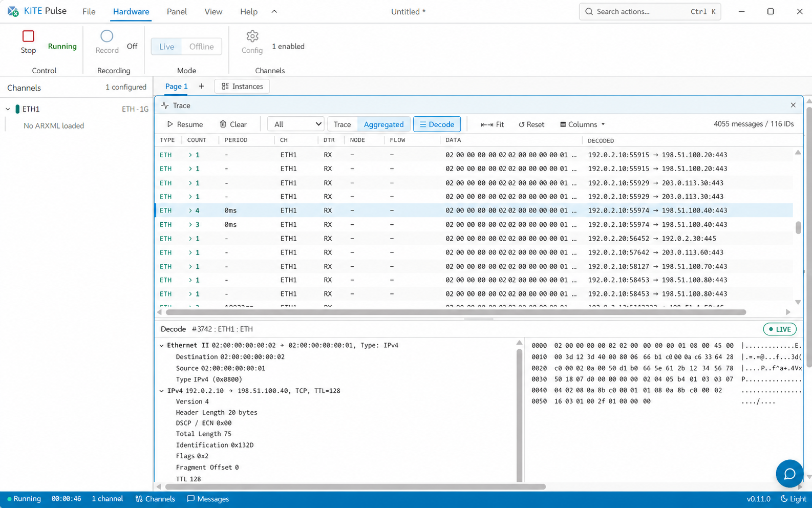Toggle the Light theme in status bar
This screenshot has width=812, height=508.
793,499
